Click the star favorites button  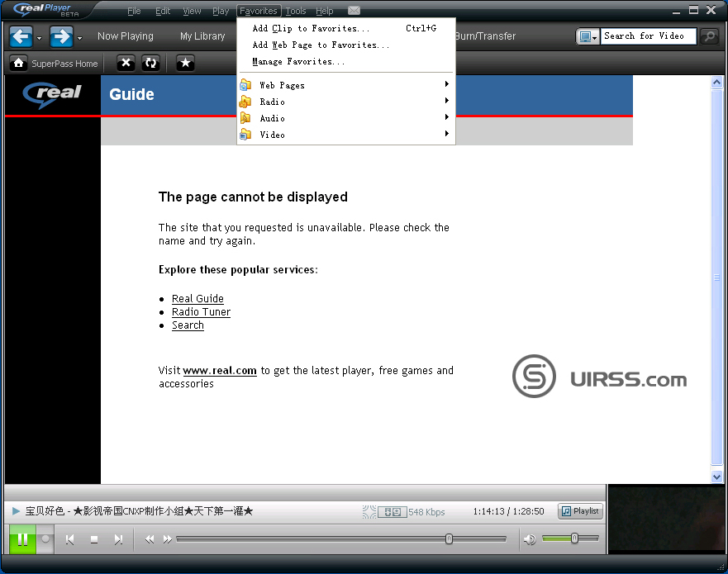tap(185, 63)
